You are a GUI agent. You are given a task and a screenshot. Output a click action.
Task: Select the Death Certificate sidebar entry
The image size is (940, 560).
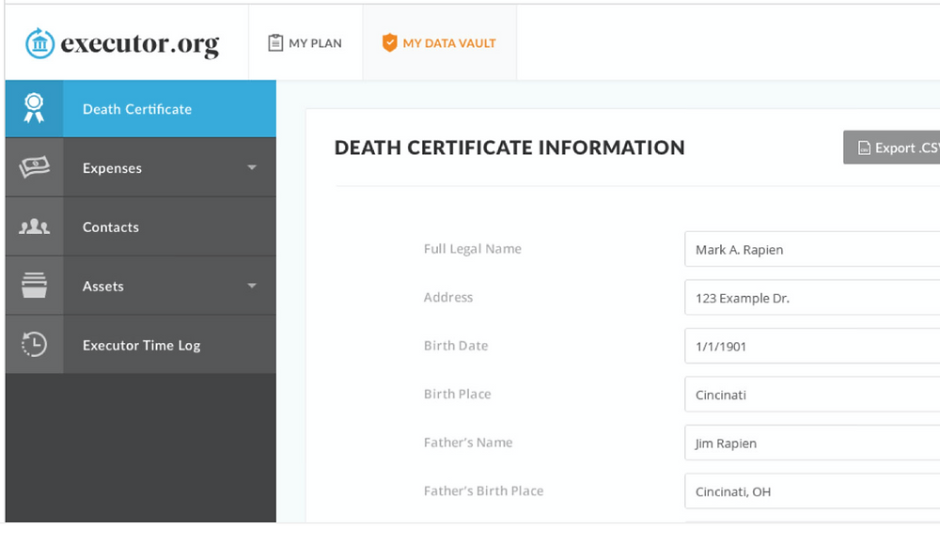pyautogui.click(x=141, y=109)
